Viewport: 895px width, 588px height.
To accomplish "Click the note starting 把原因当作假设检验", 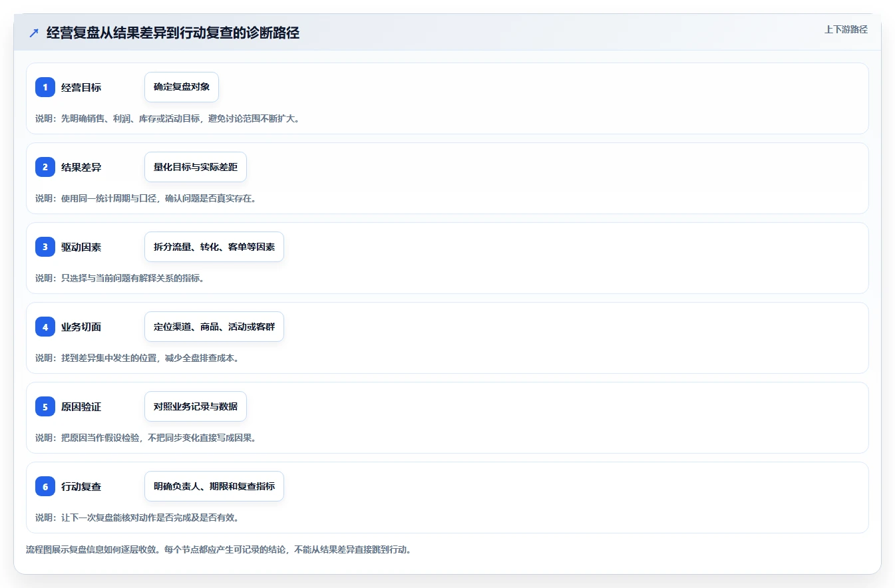I will [146, 438].
